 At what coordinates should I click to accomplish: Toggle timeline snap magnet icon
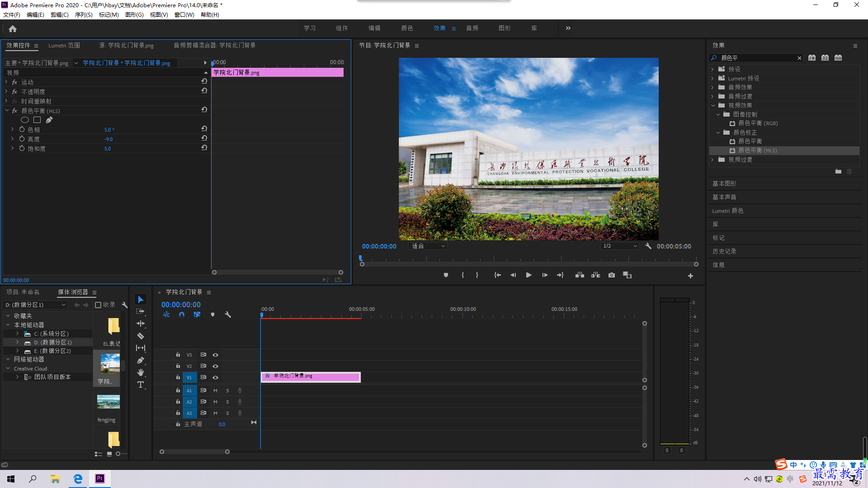[182, 314]
